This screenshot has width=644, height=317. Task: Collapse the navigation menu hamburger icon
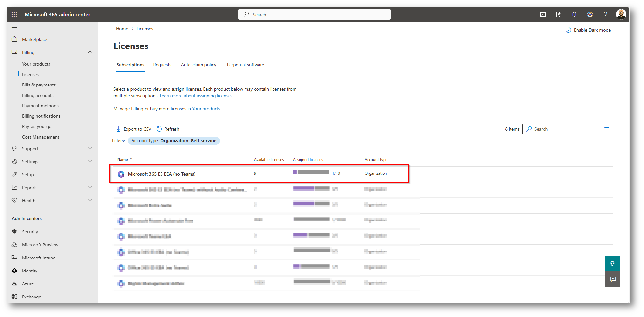[x=14, y=29]
